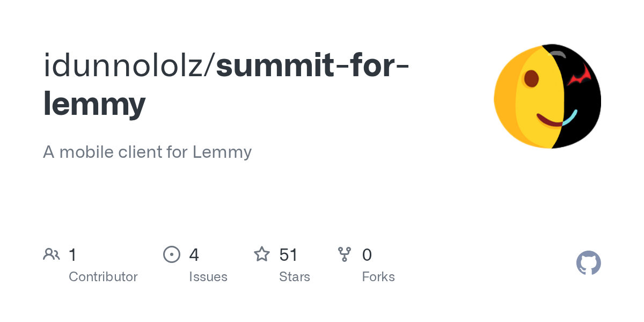Click the description "A mobile client for Lemmy"
The width and height of the screenshot is (644, 322).
[147, 152]
